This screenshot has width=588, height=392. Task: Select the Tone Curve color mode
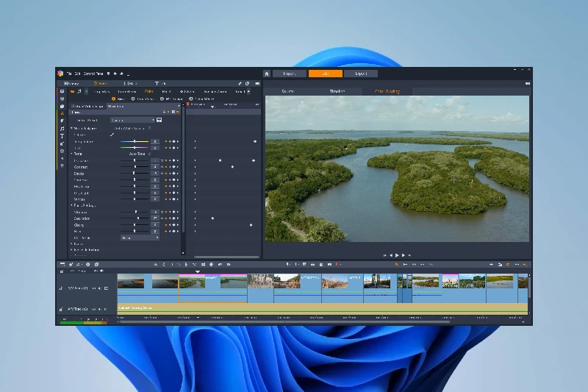click(x=143, y=99)
